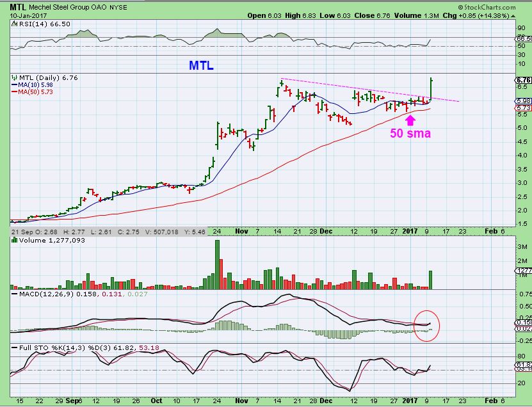Click the 'High 6.83' header value

point(300,15)
